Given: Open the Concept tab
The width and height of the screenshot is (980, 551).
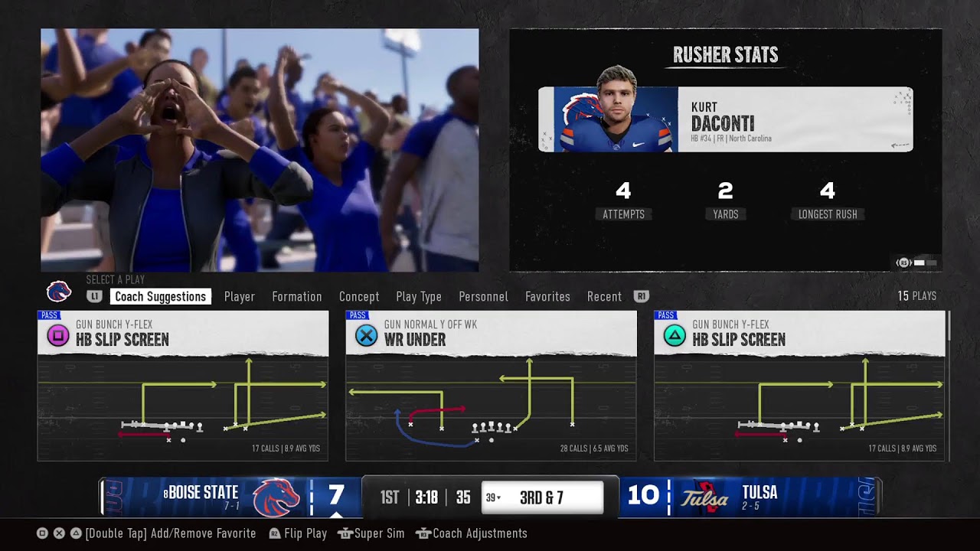Looking at the screenshot, I should (x=359, y=296).
